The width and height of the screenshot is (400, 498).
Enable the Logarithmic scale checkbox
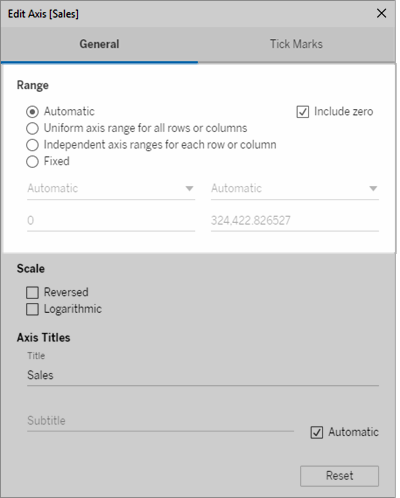point(32,309)
